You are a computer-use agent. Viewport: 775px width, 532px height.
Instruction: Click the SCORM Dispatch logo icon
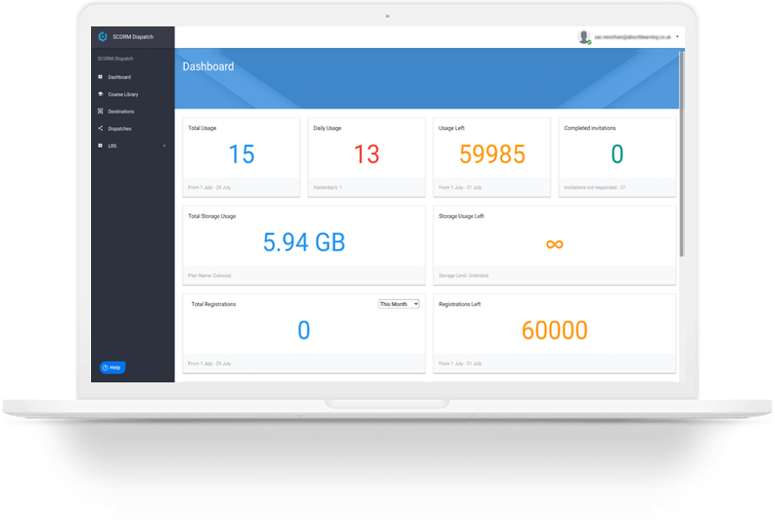click(103, 36)
